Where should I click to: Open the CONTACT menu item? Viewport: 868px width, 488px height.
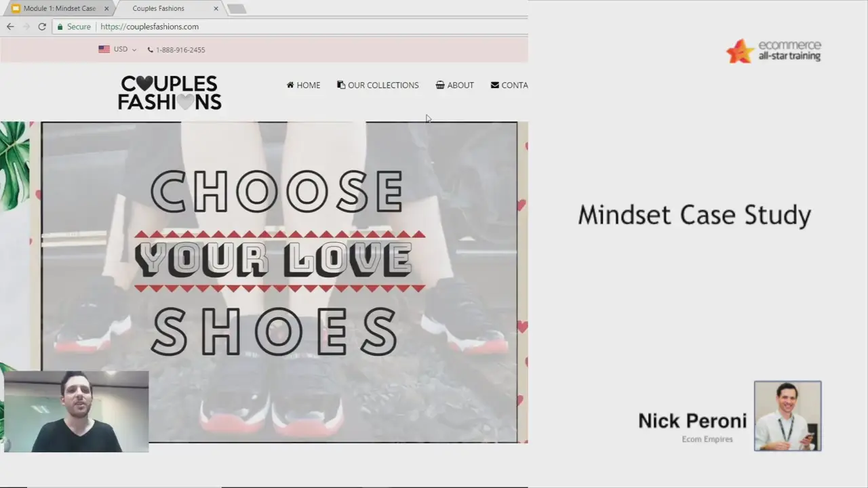[x=509, y=85]
